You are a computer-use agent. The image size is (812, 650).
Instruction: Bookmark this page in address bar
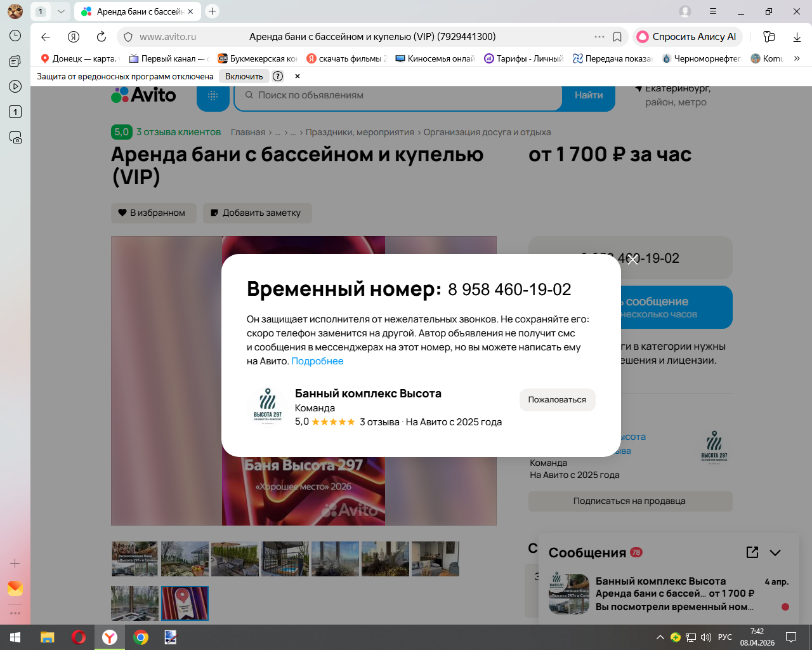617,37
